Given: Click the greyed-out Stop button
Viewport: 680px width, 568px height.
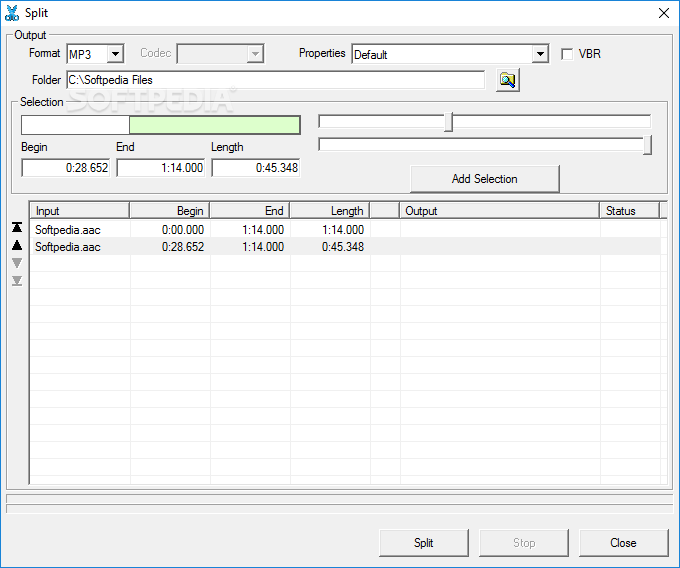Looking at the screenshot, I should (x=524, y=542).
